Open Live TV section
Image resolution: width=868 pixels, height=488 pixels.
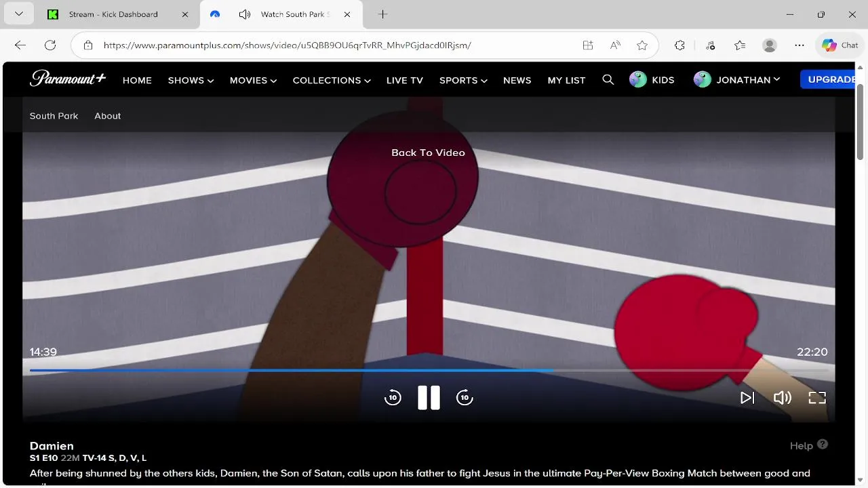405,80
